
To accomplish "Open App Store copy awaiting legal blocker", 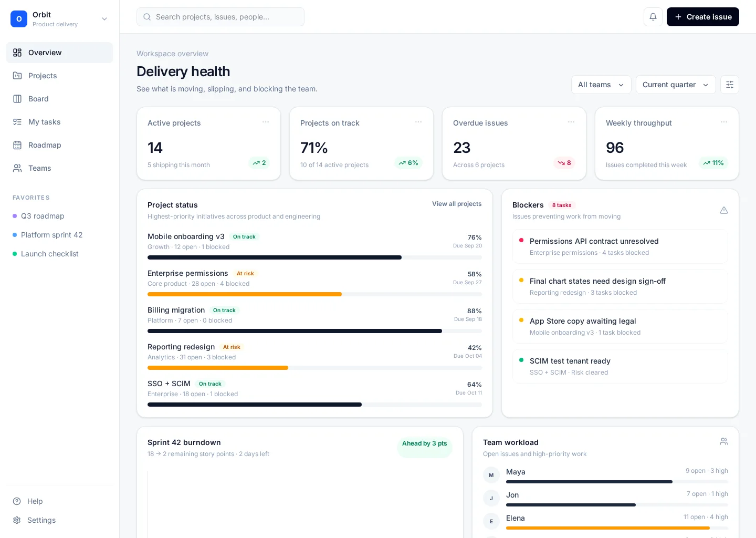I will pyautogui.click(x=620, y=326).
